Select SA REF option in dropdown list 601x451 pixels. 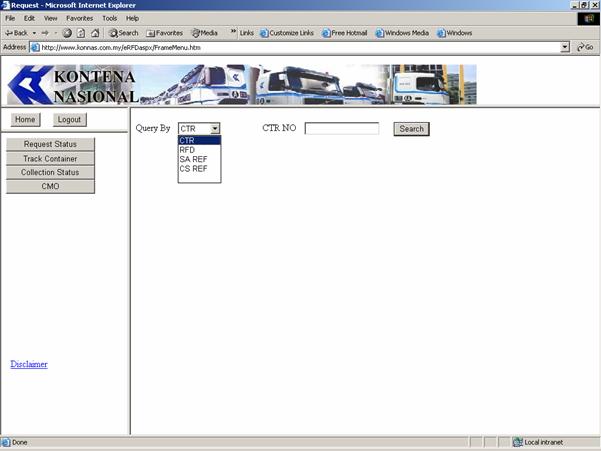pos(199,159)
